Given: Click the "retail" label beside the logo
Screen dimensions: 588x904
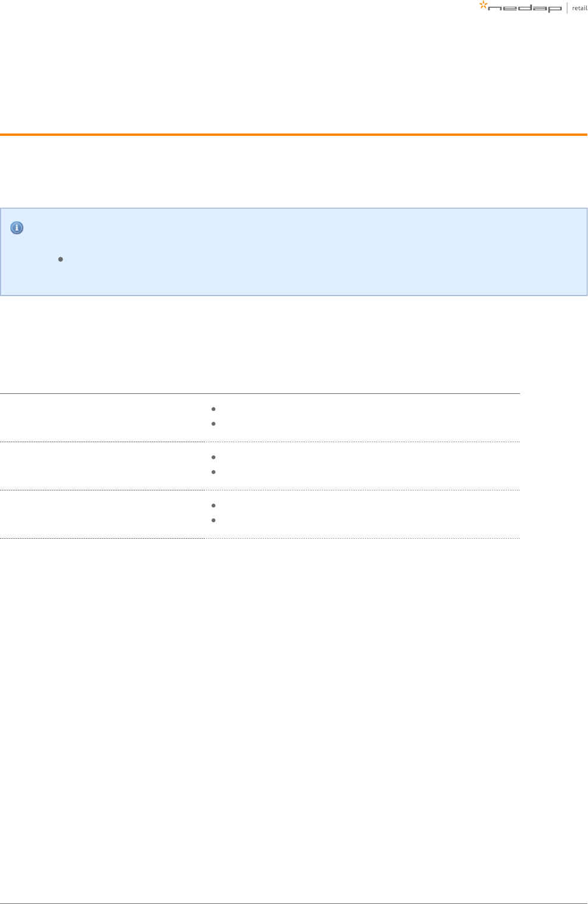Looking at the screenshot, I should (579, 8).
